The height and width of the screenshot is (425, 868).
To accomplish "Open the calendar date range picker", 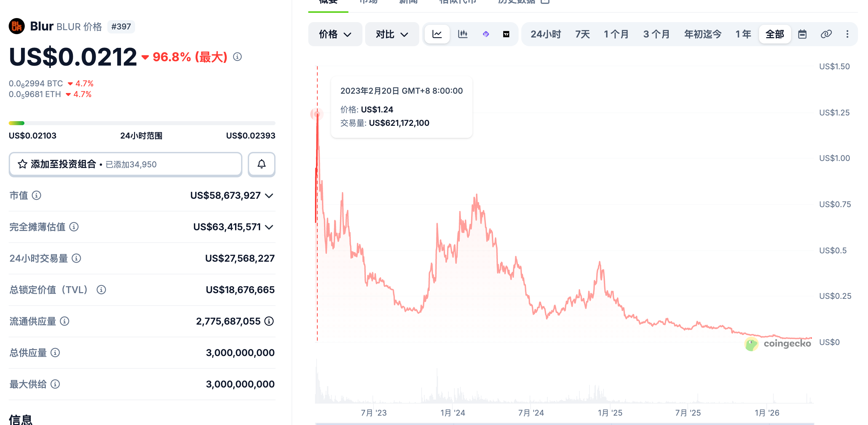I will [x=802, y=34].
